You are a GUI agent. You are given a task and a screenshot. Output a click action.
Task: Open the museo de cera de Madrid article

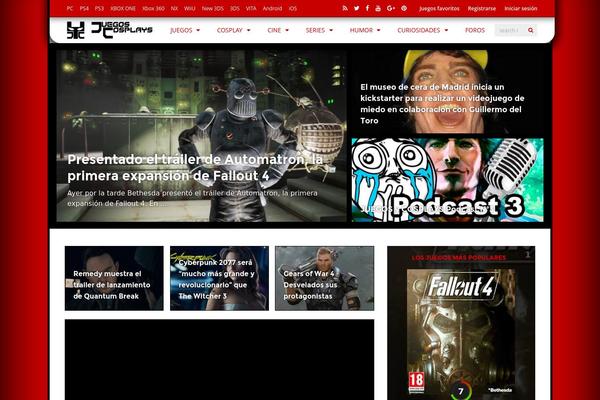(x=442, y=104)
